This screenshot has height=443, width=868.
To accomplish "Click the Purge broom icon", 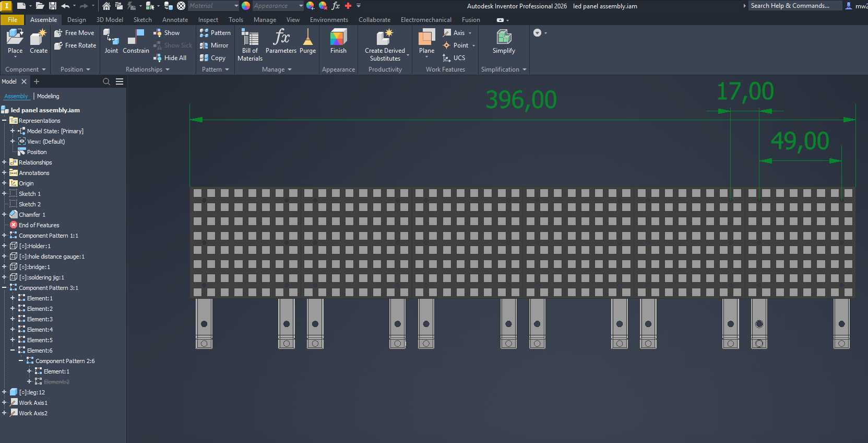I will point(308,41).
